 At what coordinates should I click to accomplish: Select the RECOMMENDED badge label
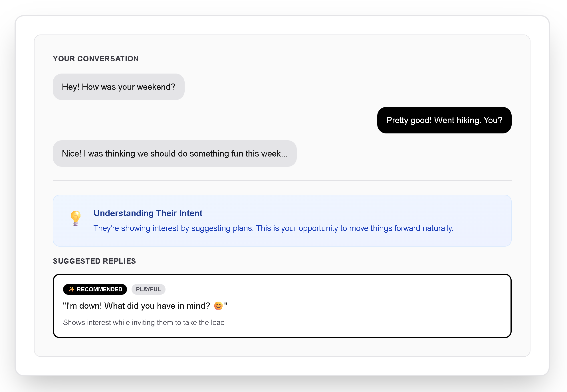coord(99,289)
